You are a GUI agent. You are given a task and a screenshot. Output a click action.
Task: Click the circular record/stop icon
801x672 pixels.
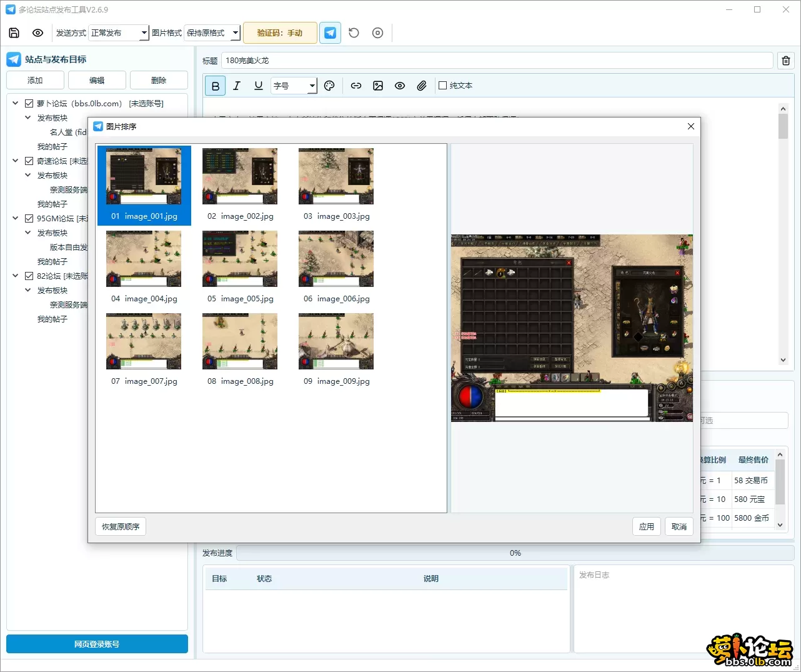(x=377, y=33)
